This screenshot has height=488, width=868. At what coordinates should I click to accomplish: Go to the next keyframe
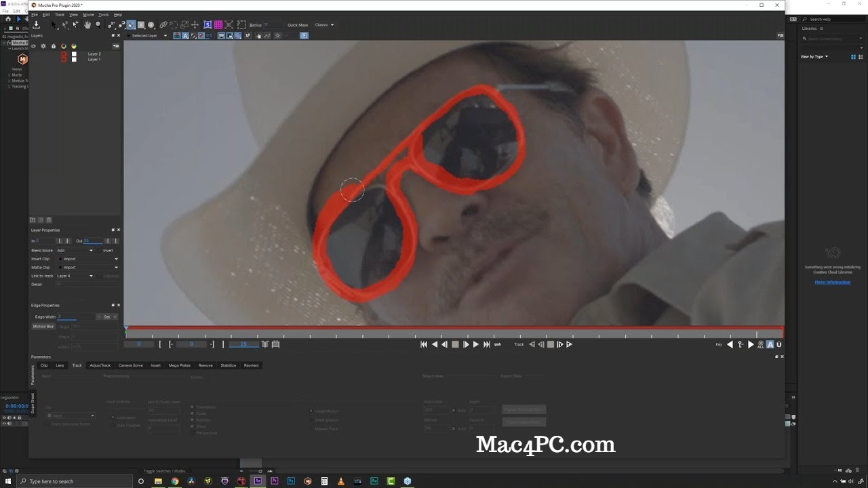tap(751, 344)
